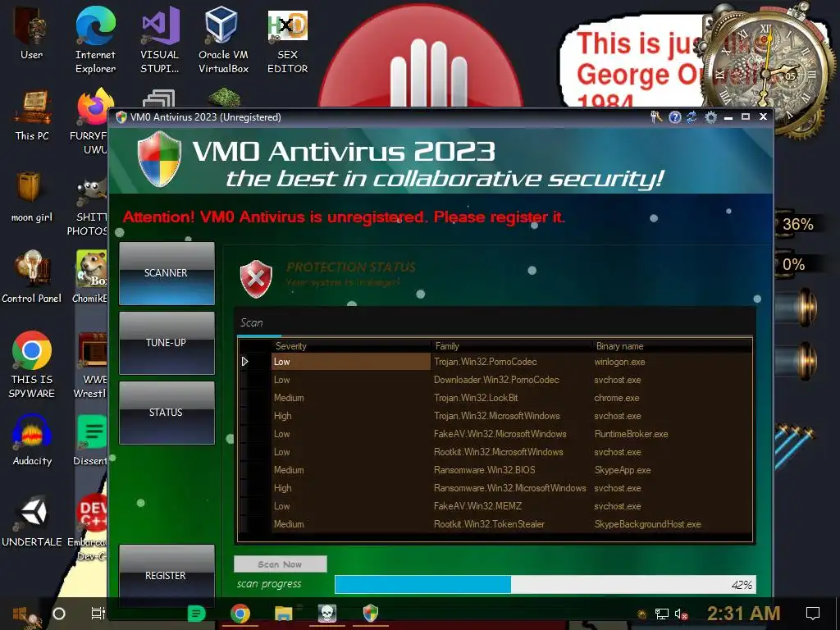This screenshot has width=840, height=630.
Task: Select the Downloader.Win32.PornoCodec row
Action: [495, 380]
